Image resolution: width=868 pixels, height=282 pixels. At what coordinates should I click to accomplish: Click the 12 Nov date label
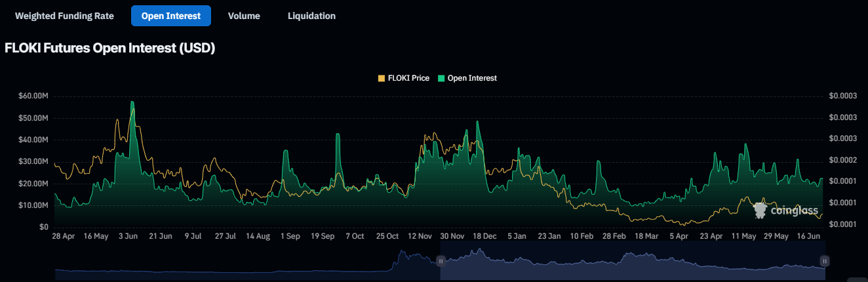pos(420,236)
